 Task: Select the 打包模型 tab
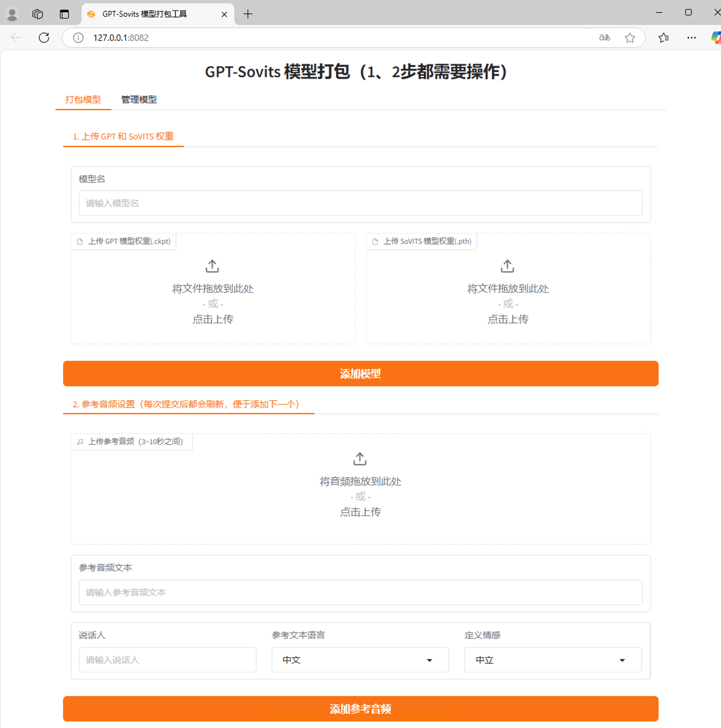click(x=83, y=100)
